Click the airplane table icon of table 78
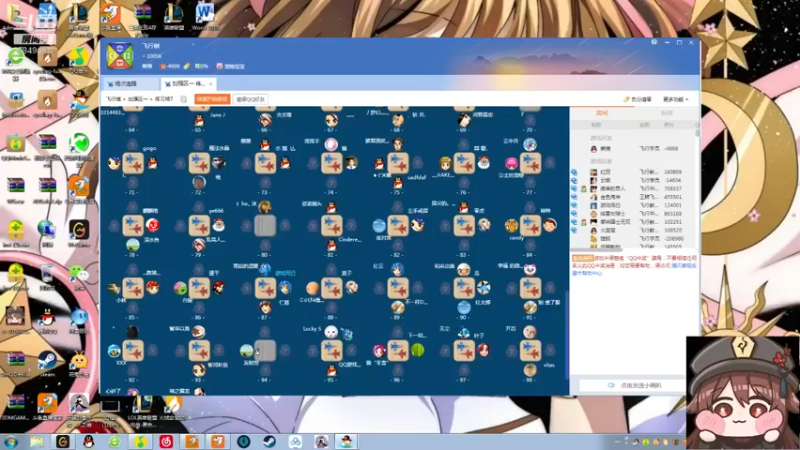800x450 pixels. (x=133, y=226)
